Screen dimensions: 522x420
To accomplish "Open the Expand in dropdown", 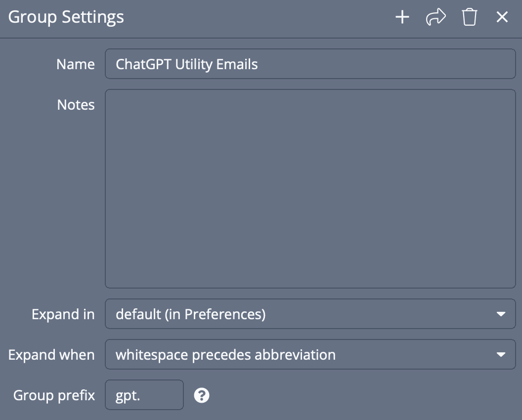I will (x=310, y=314).
